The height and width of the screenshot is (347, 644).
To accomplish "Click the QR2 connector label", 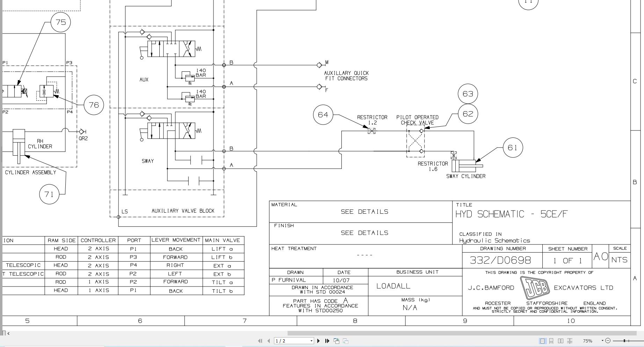I will pos(83,139).
